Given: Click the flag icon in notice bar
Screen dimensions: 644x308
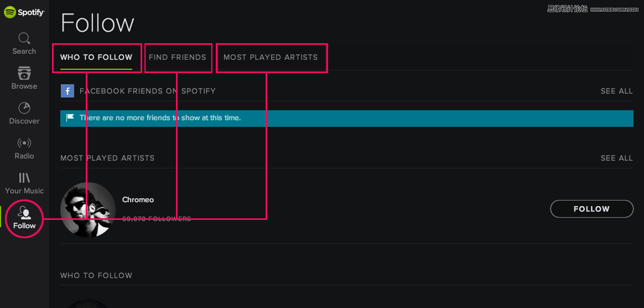Looking at the screenshot, I should click(x=70, y=117).
